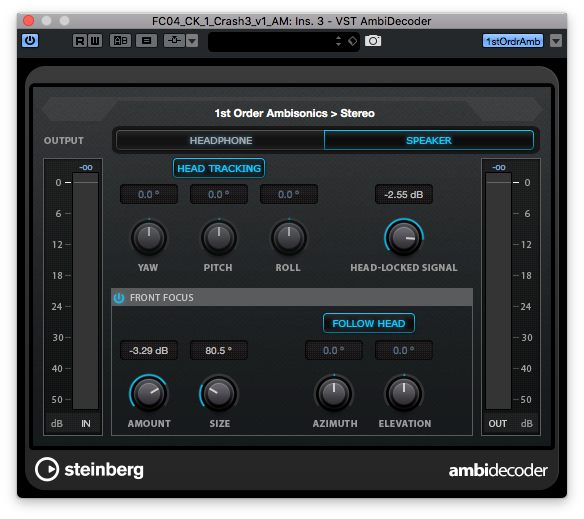Switch output to Headphone tab

pyautogui.click(x=220, y=140)
